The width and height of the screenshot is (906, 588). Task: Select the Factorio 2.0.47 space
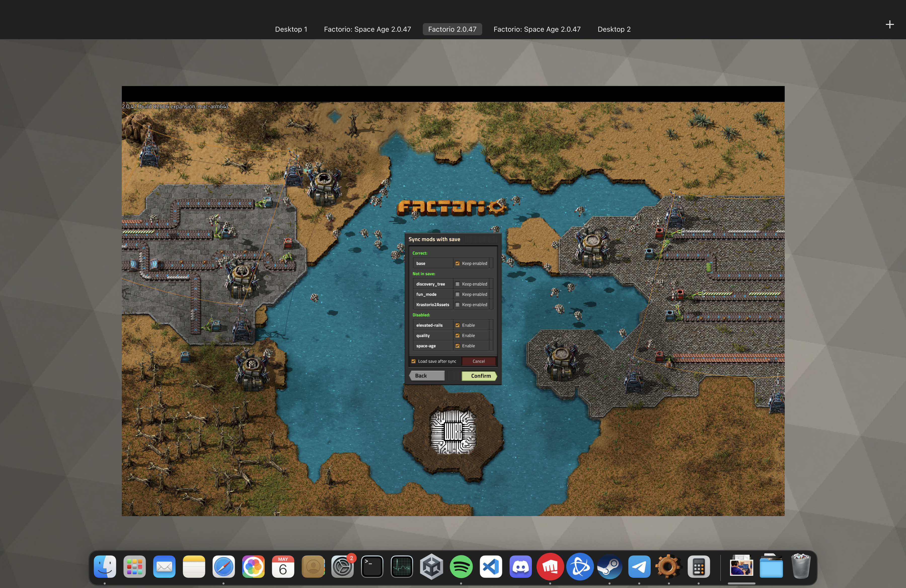click(x=452, y=29)
